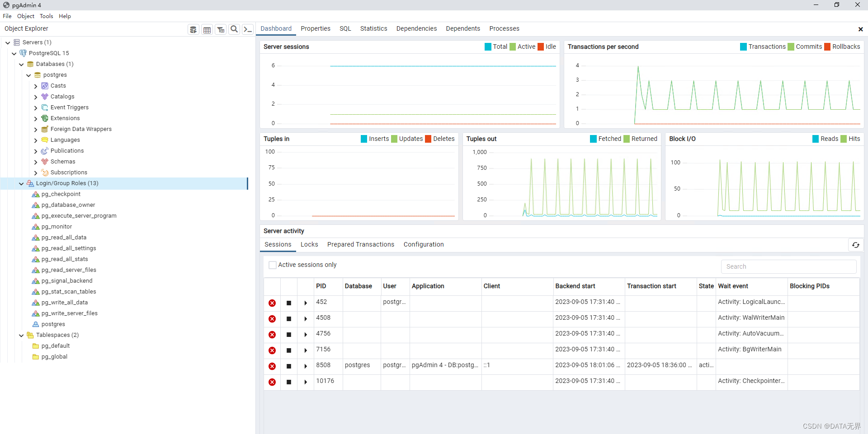Click the Publications node icon
This screenshot has height=434, width=868.
pos(45,151)
